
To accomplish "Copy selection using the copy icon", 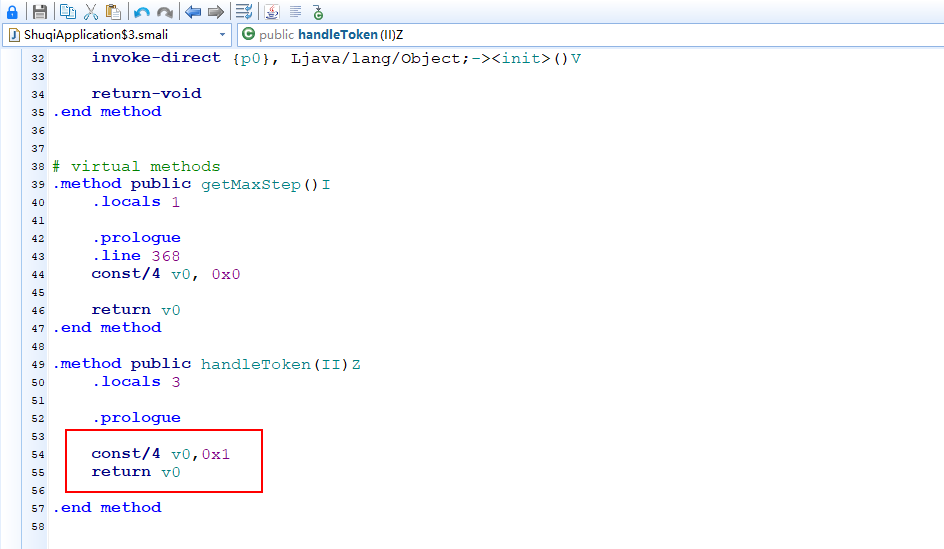I will click(68, 11).
